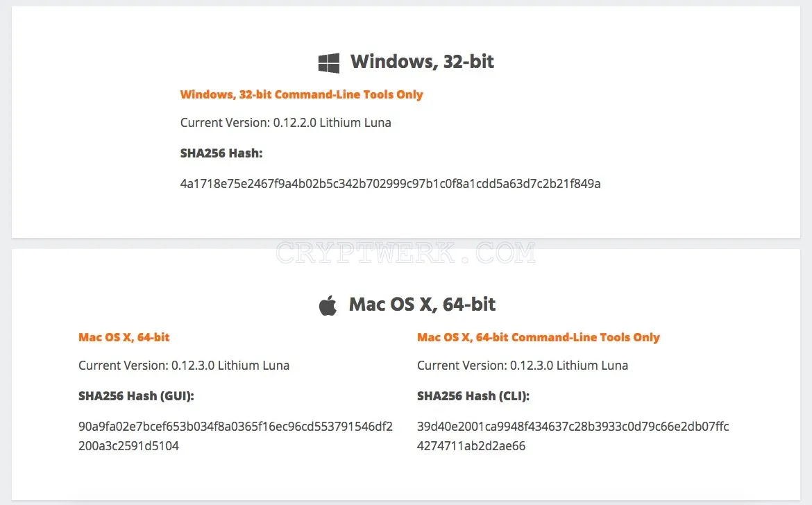The height and width of the screenshot is (505, 812).
Task: Click Current Version 0.12.2.0 Lithium Luna text
Action: [x=285, y=123]
